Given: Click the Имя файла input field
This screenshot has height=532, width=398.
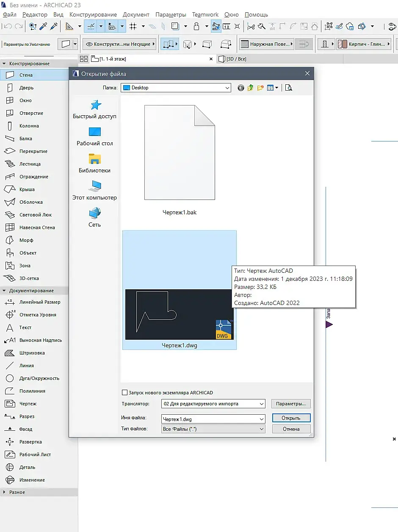Looking at the screenshot, I should [213, 419].
